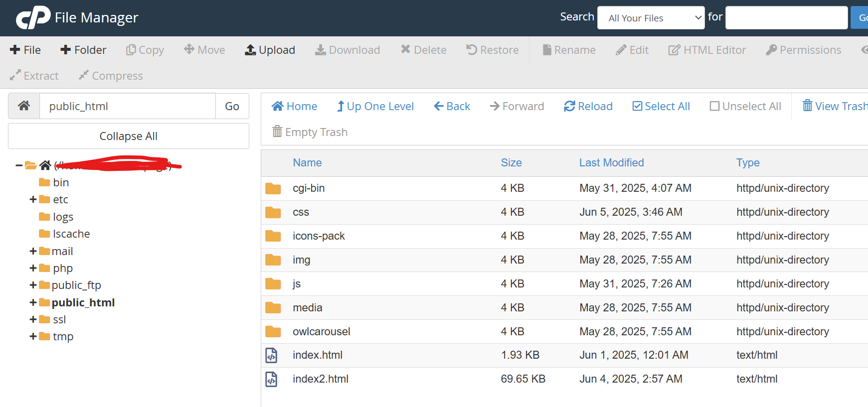This screenshot has width=868, height=407.
Task: Click the Reload icon in navigation bar
Action: pos(569,106)
